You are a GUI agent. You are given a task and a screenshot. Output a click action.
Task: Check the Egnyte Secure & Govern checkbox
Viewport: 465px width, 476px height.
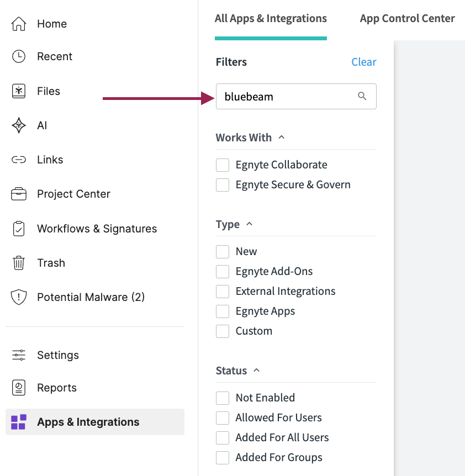pyautogui.click(x=223, y=185)
